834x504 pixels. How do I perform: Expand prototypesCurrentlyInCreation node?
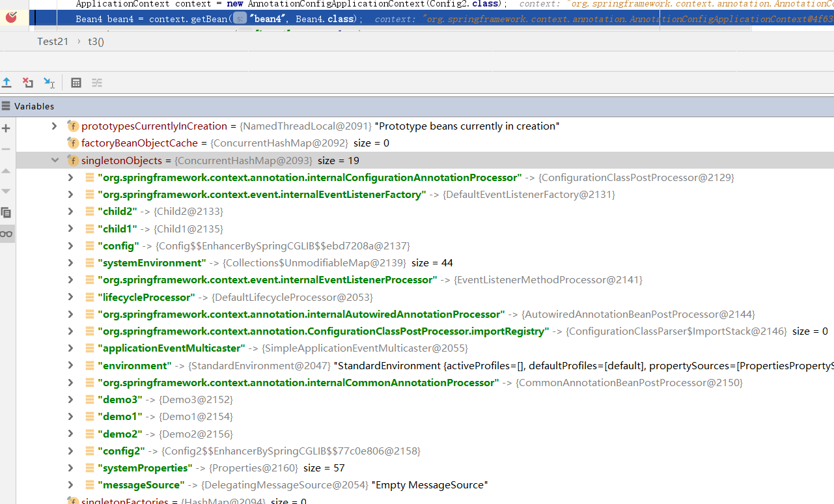pyautogui.click(x=55, y=126)
